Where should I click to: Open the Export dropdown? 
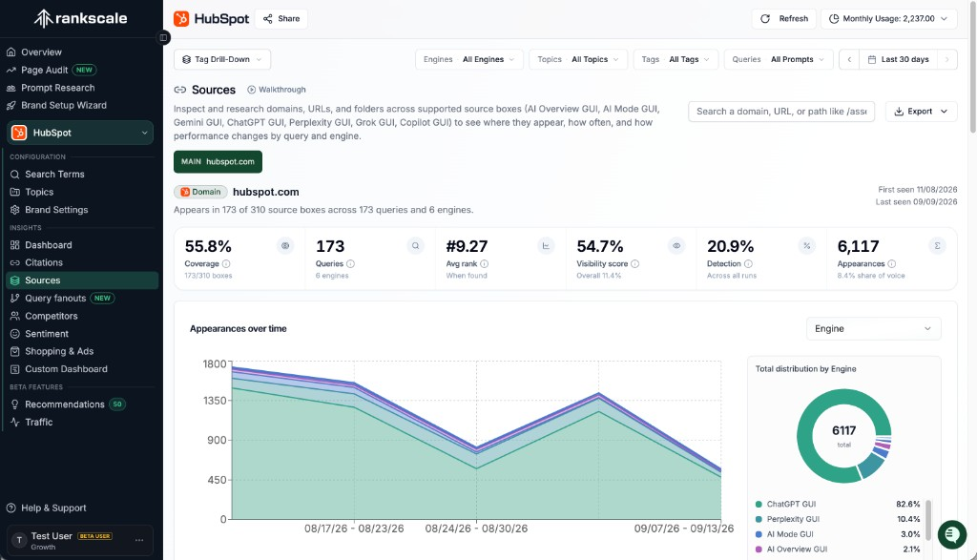pyautogui.click(x=921, y=112)
